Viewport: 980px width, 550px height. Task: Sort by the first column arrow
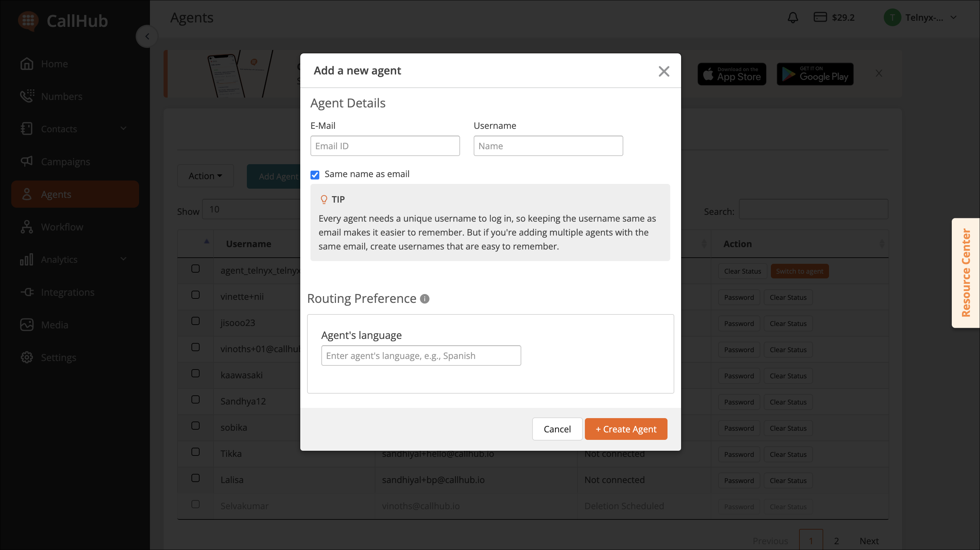207,241
